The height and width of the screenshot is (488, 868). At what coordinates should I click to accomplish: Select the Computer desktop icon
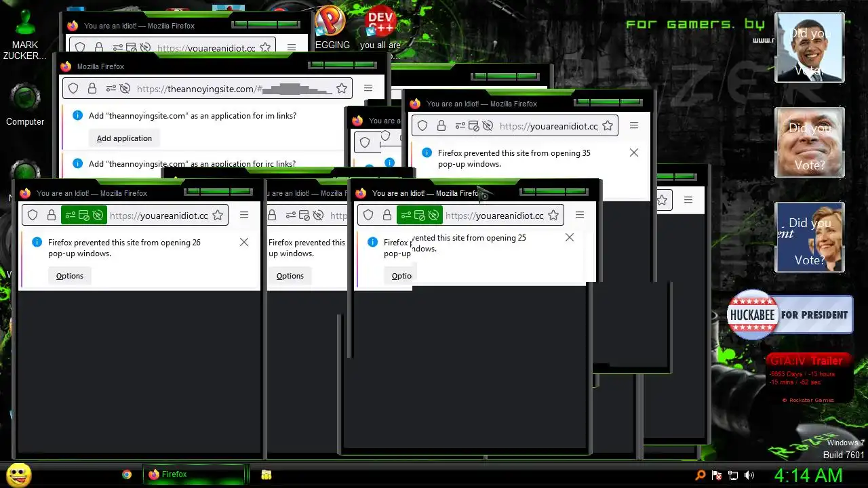pos(25,105)
